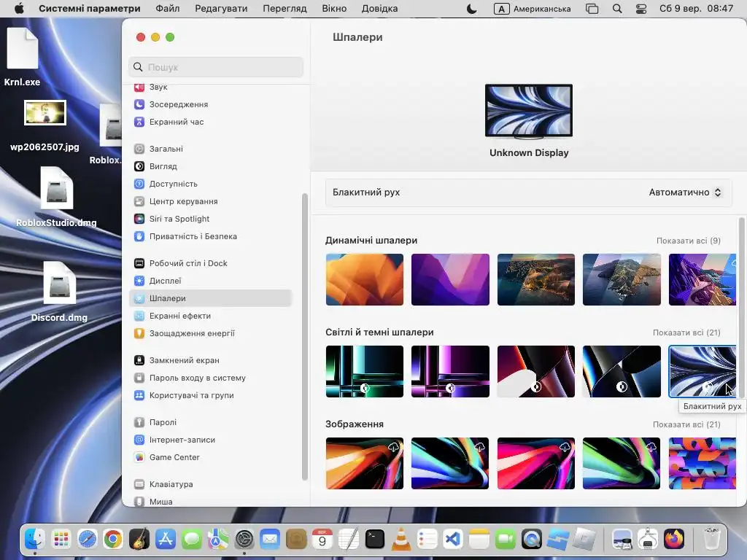
Task: Open the Системні параметри app menu
Action: pyautogui.click(x=90, y=9)
